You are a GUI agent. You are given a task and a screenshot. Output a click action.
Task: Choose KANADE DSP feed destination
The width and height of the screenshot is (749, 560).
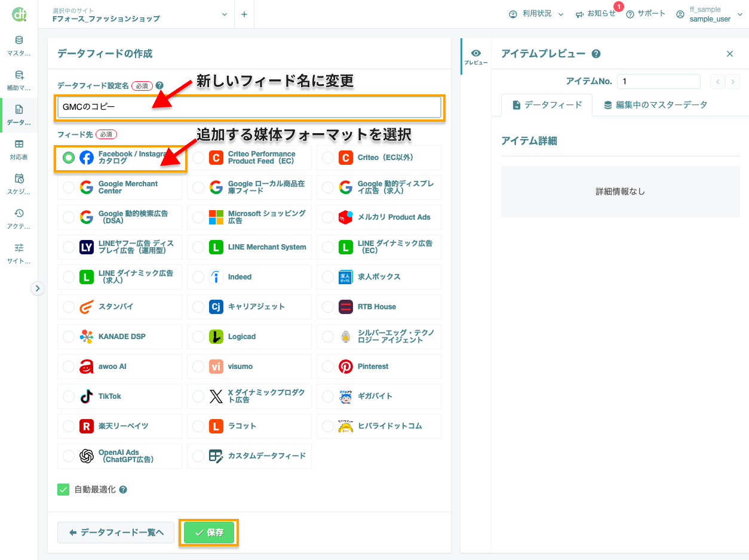click(x=120, y=337)
